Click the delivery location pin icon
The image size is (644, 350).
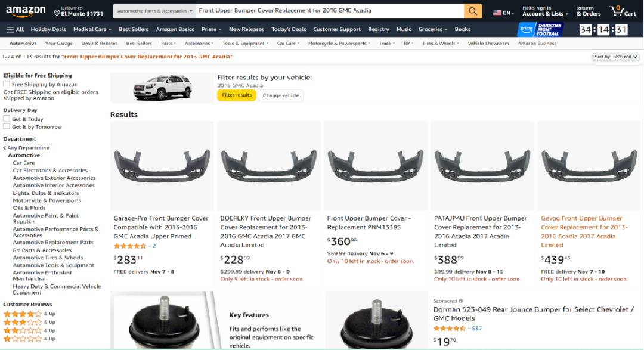[x=57, y=12]
